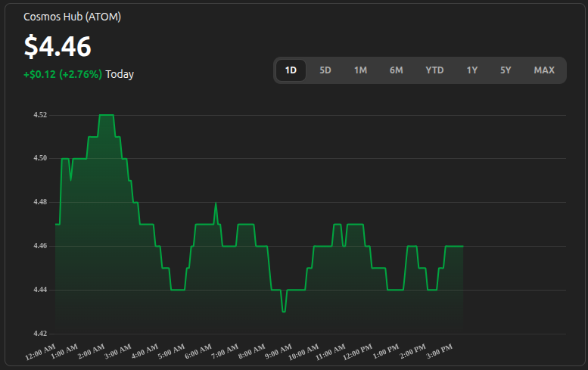The image size is (588, 370).
Task: Select the 1D time range tab
Action: tap(291, 70)
